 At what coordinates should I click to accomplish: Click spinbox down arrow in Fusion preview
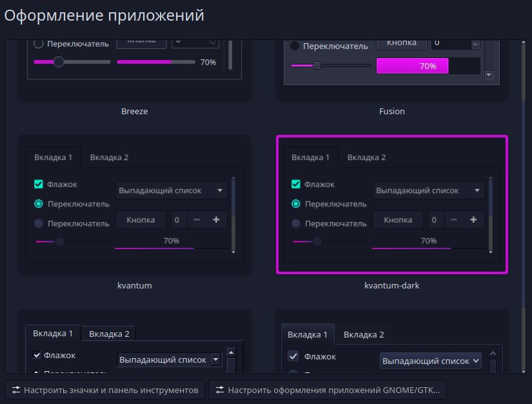click(475, 45)
